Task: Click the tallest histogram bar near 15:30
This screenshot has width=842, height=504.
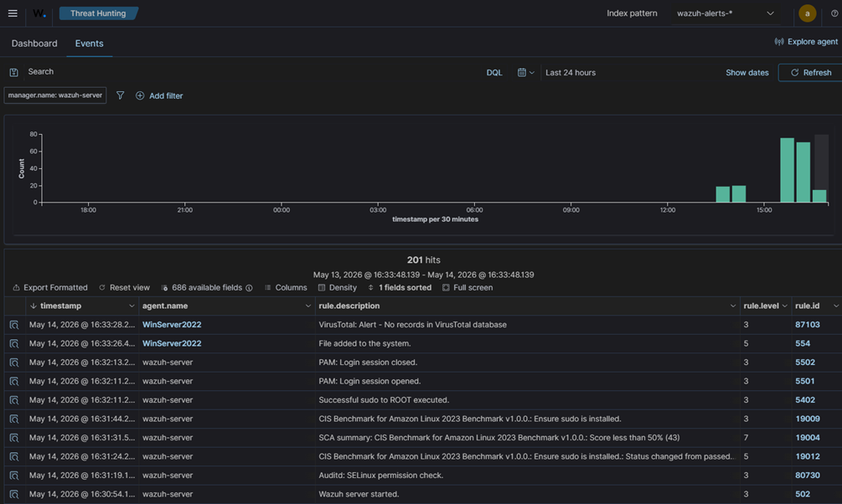Action: (x=788, y=170)
